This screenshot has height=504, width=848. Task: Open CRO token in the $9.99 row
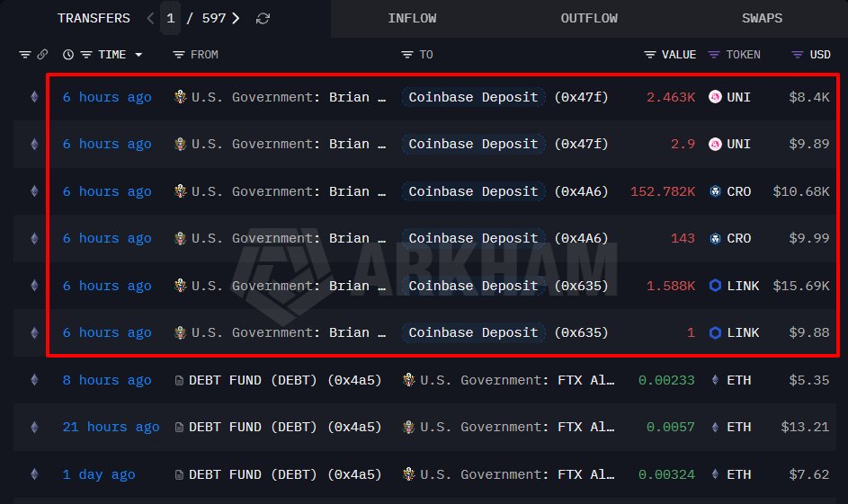[730, 238]
